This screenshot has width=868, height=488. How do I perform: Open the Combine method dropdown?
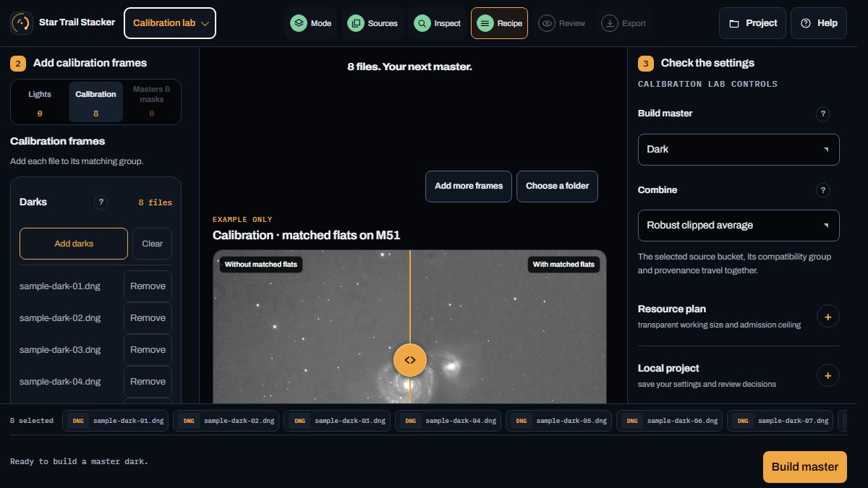tap(739, 226)
